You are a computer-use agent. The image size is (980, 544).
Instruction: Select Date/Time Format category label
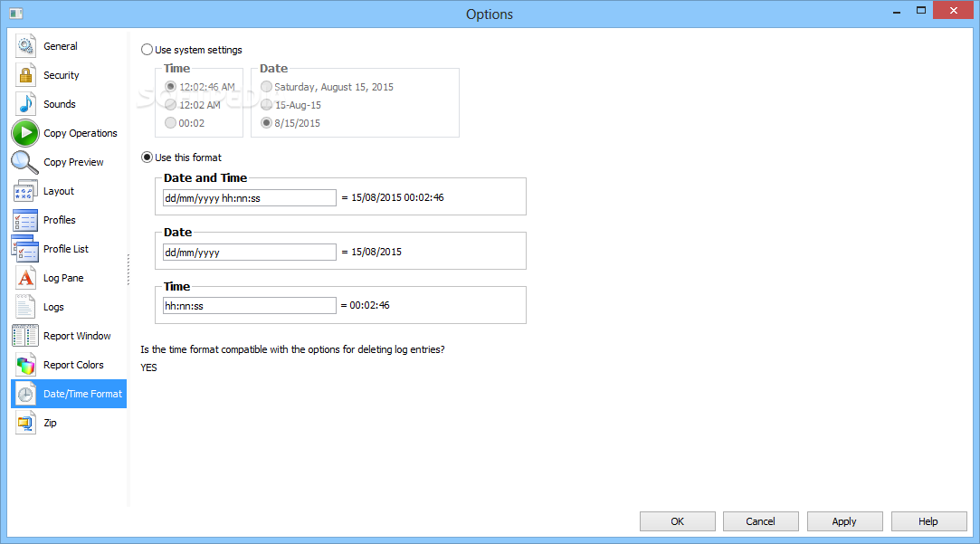coord(82,394)
